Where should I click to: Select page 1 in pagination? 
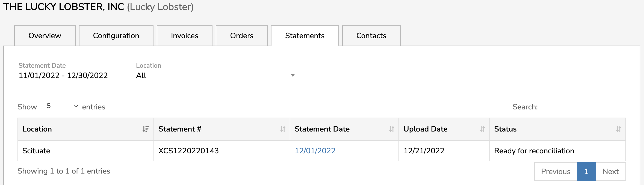tap(586, 172)
